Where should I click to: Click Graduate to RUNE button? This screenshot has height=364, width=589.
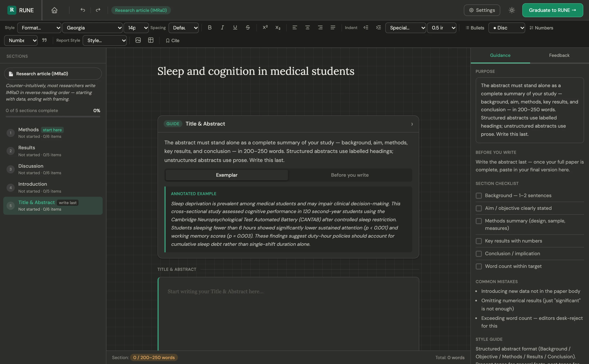tap(552, 10)
